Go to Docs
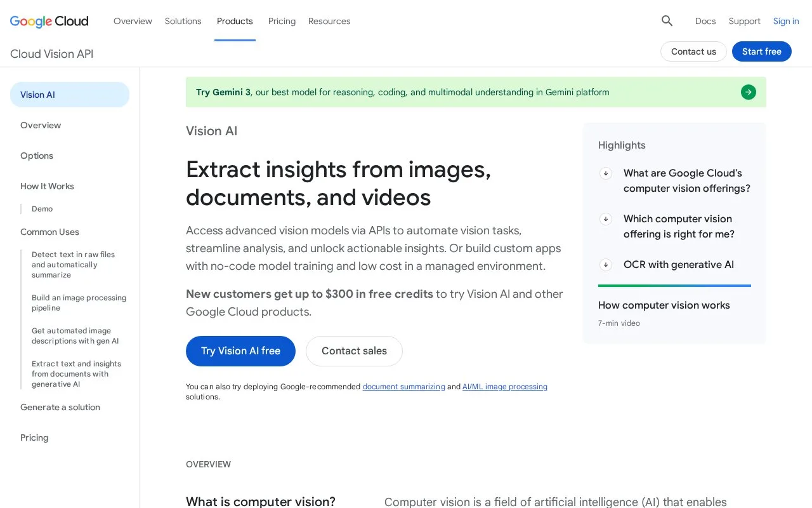Screen dimensions: 812x508 coord(705,21)
